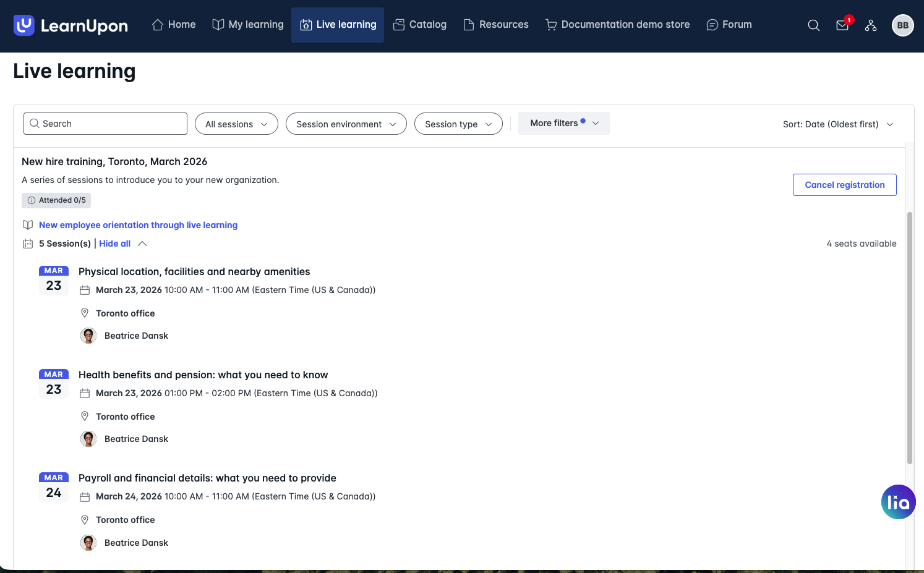Click the calendar icon beside March 24 10:00 AM
Image resolution: width=924 pixels, height=573 pixels.
[x=85, y=496]
